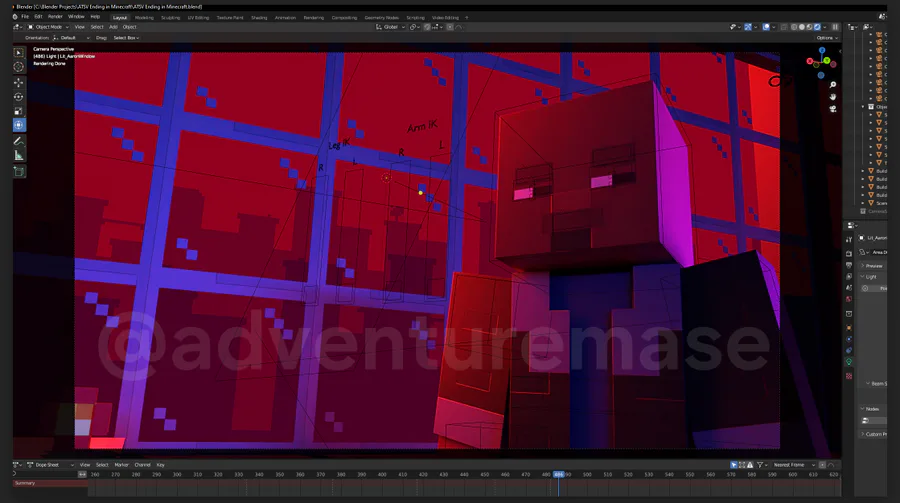Toggle show only errors in Dope Sheet

(750, 465)
